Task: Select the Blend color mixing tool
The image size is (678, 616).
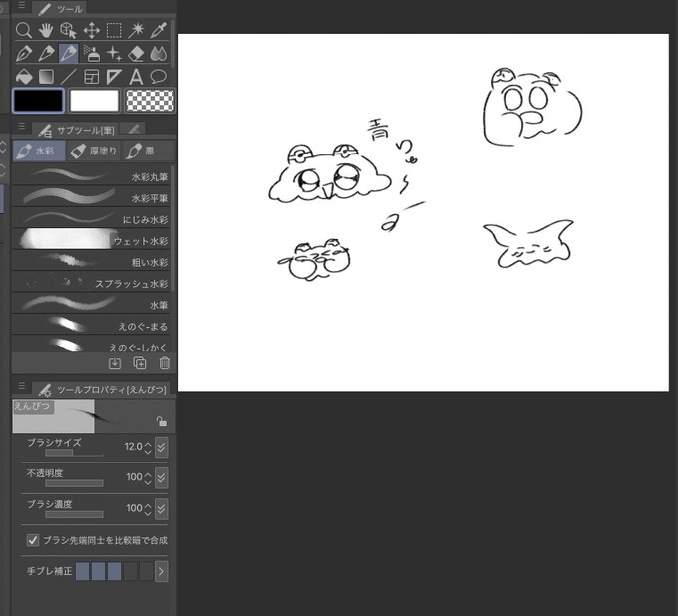Action: click(159, 53)
